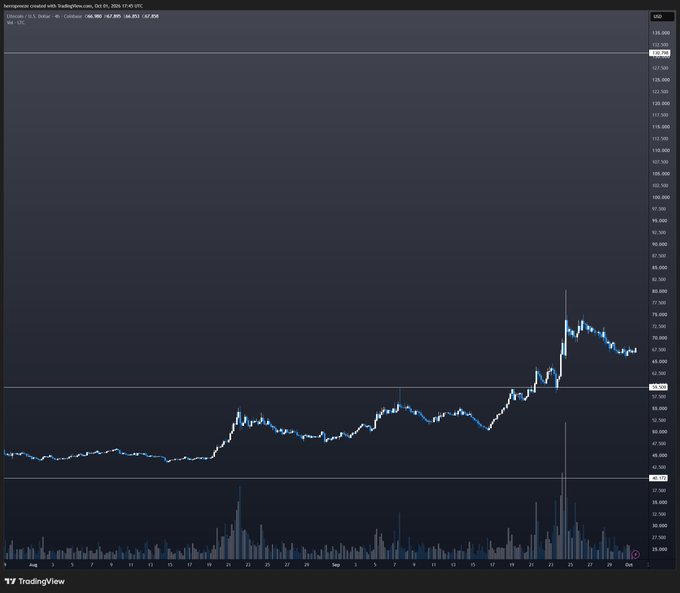Viewport: 680px width, 593px height.
Task: Click the 120.000 price axis label
Action: coord(660,104)
